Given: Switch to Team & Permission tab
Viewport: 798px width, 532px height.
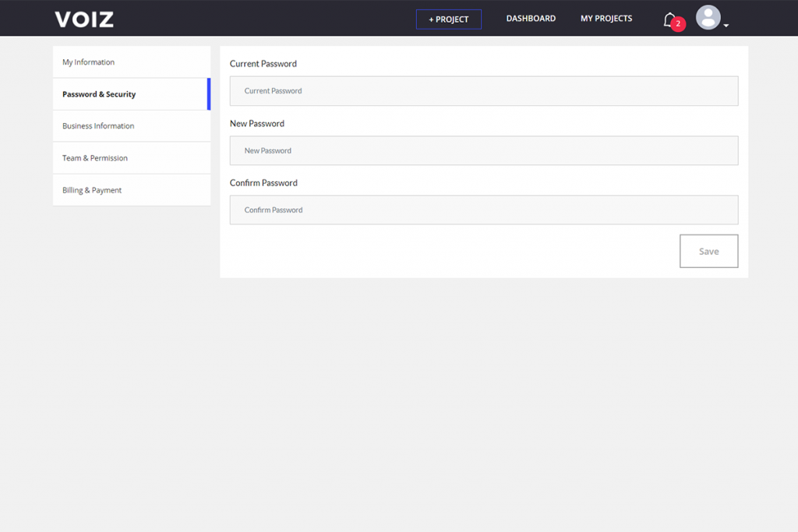Looking at the screenshot, I should [132, 158].
